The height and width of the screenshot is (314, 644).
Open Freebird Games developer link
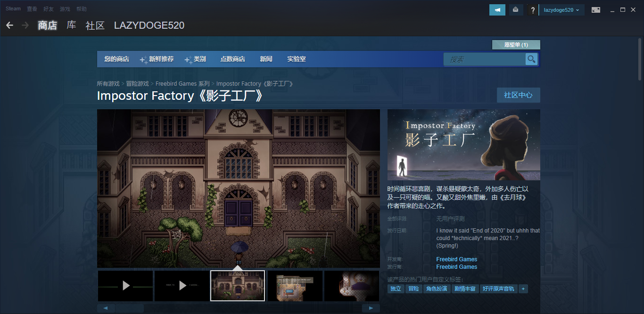coord(457,259)
